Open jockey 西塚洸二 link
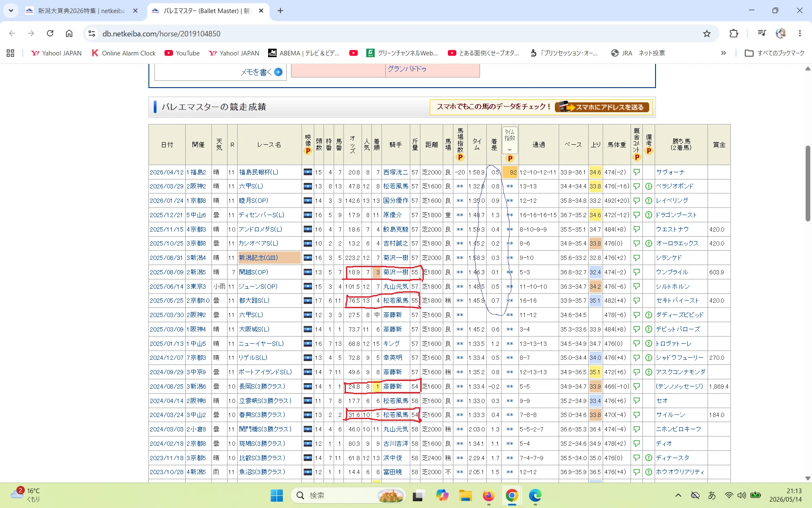 click(x=395, y=172)
